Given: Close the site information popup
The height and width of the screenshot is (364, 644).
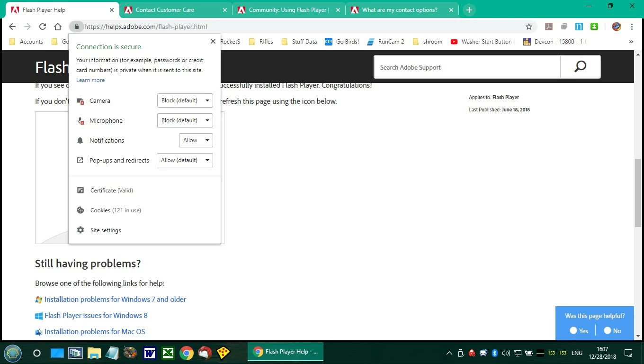Looking at the screenshot, I should tap(213, 41).
